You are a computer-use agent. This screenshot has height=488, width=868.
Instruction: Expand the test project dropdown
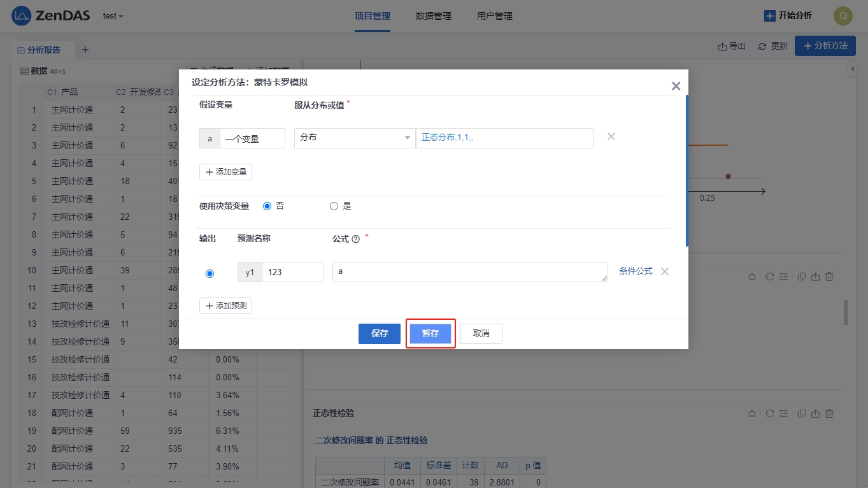coord(113,16)
